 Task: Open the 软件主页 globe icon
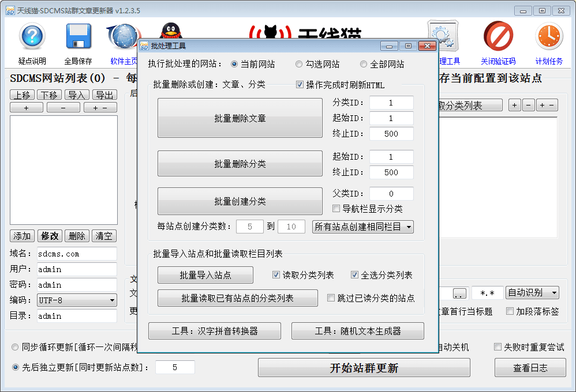click(123, 36)
